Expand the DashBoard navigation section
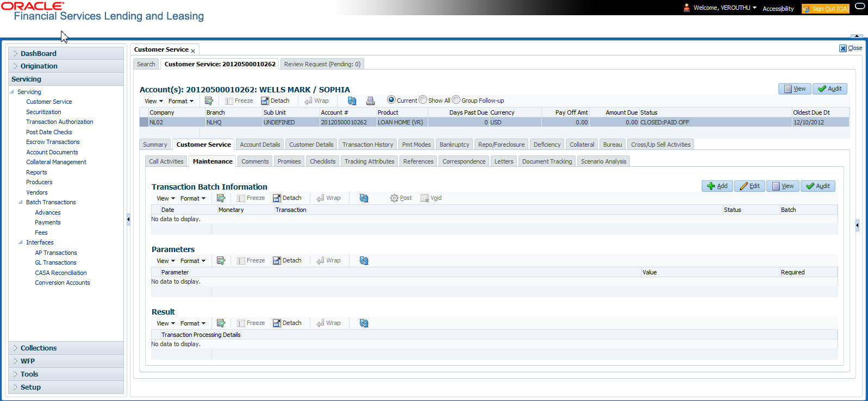This screenshot has width=868, height=401. point(15,54)
